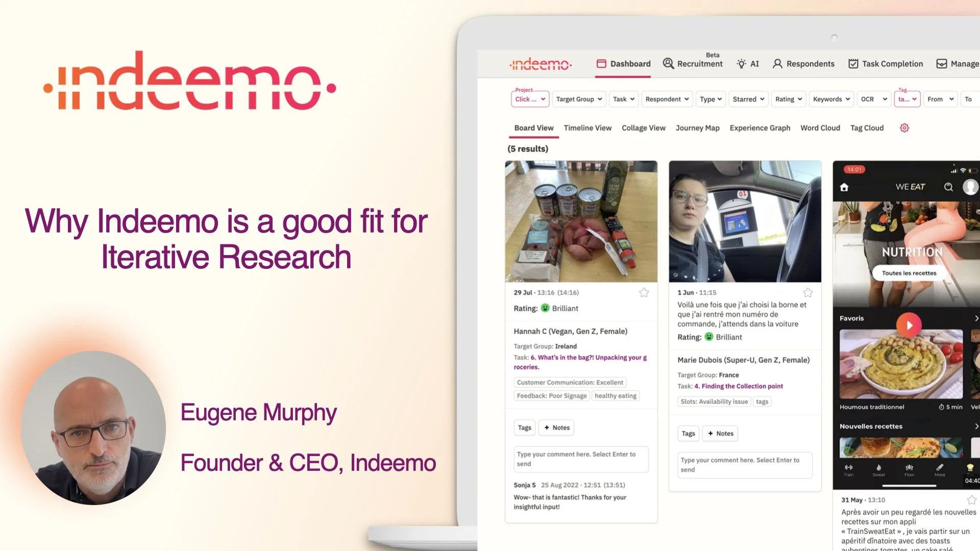Click comment field on Marie Dubois card
The height and width of the screenshot is (551, 980).
[745, 465]
